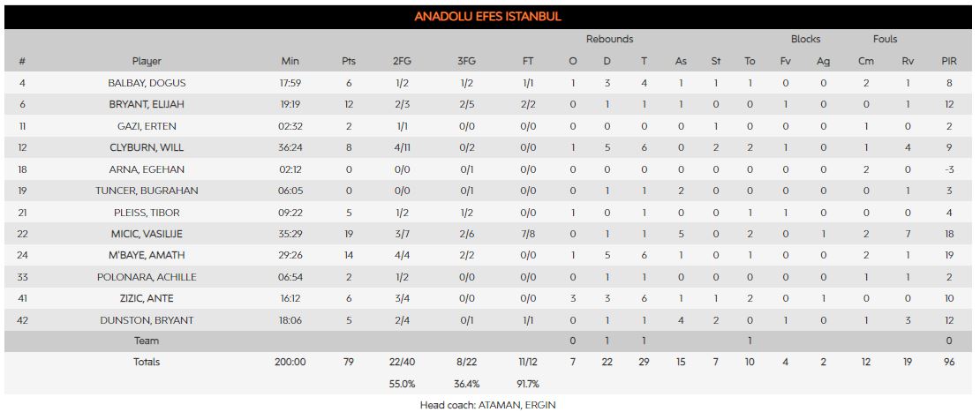Click the Totals row label
Screen dimensions: 980x412
tap(147, 362)
